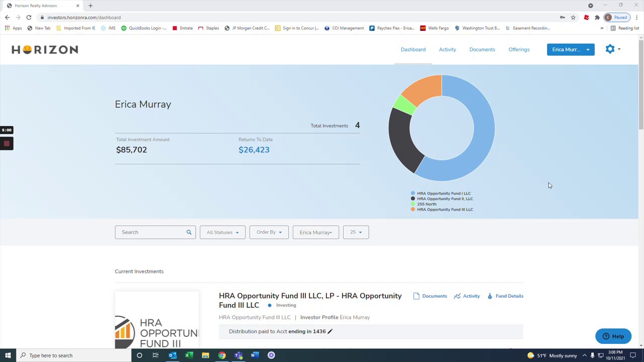This screenshot has height=362, width=644.
Task: Expand the Erica Murr... account menu button
Action: (571, 49)
